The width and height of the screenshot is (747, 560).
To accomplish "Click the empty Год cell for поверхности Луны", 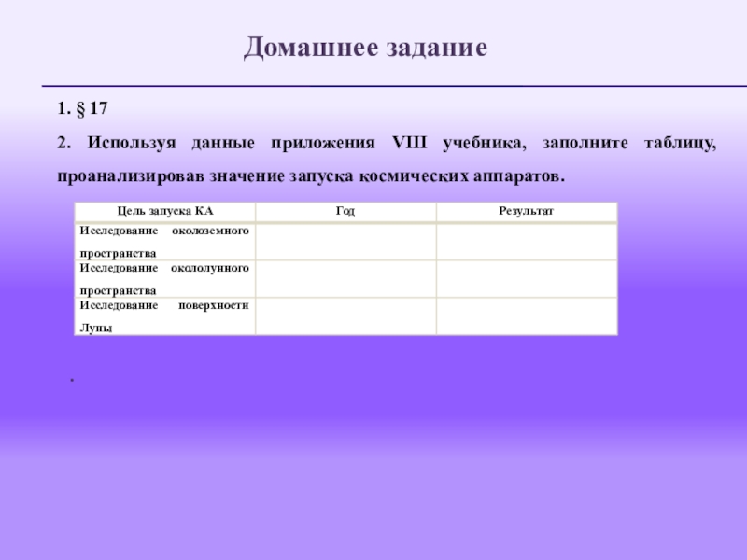I will tap(345, 316).
